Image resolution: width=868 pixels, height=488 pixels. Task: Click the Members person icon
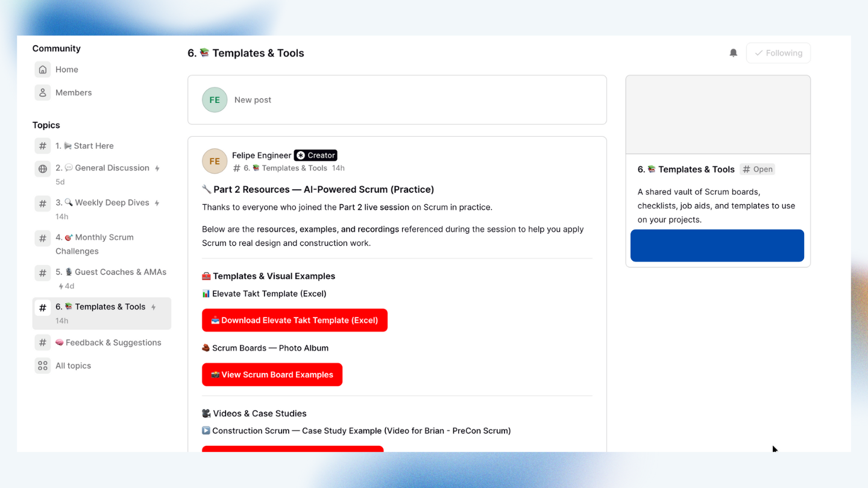[43, 93]
